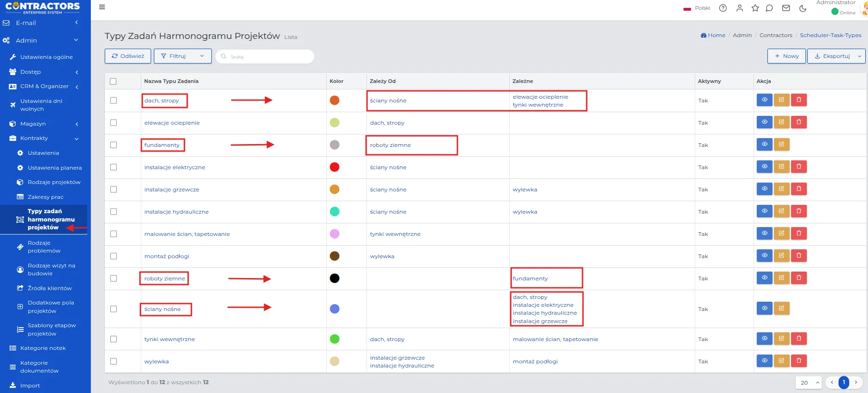Open the help question mark icon
868x393 pixels.
pyautogui.click(x=722, y=8)
